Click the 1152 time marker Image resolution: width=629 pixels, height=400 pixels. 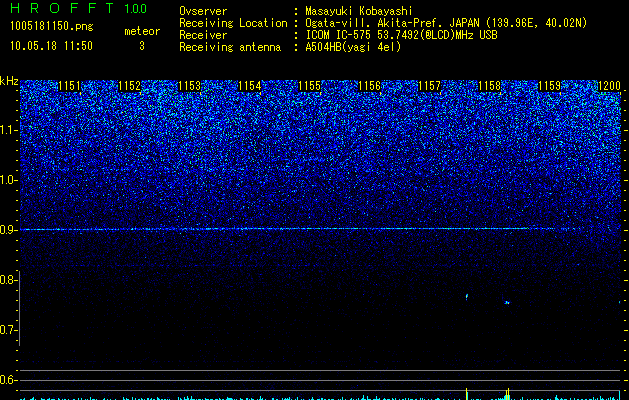[x=130, y=86]
